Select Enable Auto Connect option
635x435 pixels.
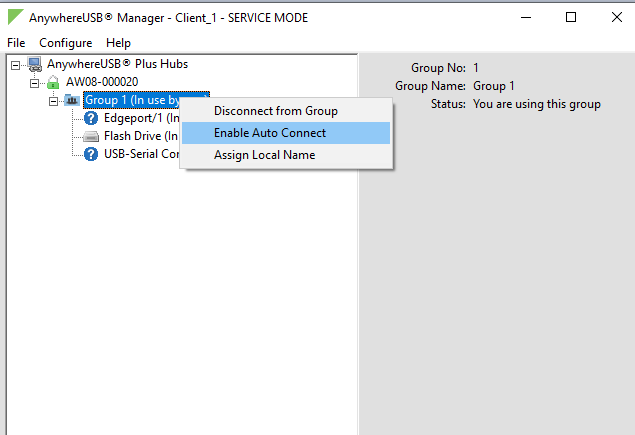pyautogui.click(x=270, y=133)
